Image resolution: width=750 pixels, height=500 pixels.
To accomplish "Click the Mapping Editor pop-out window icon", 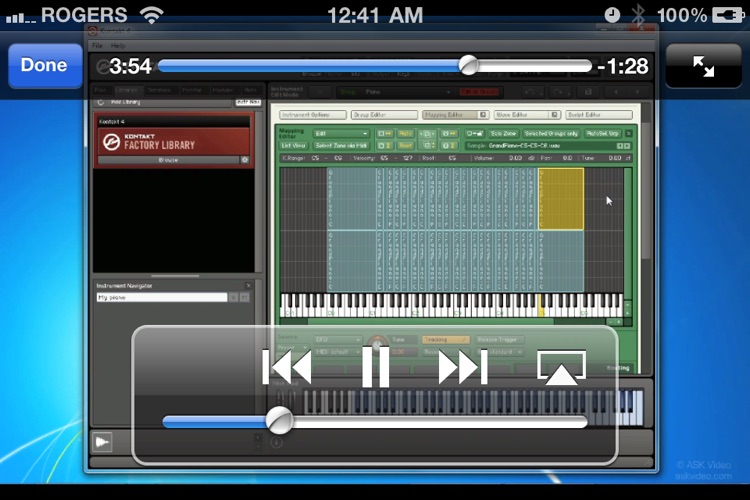I will [x=483, y=115].
